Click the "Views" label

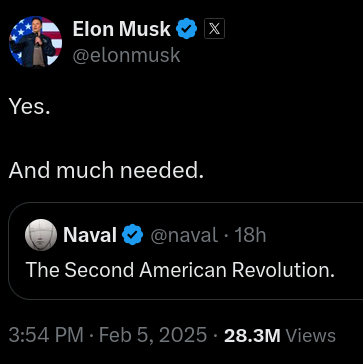[x=311, y=336]
